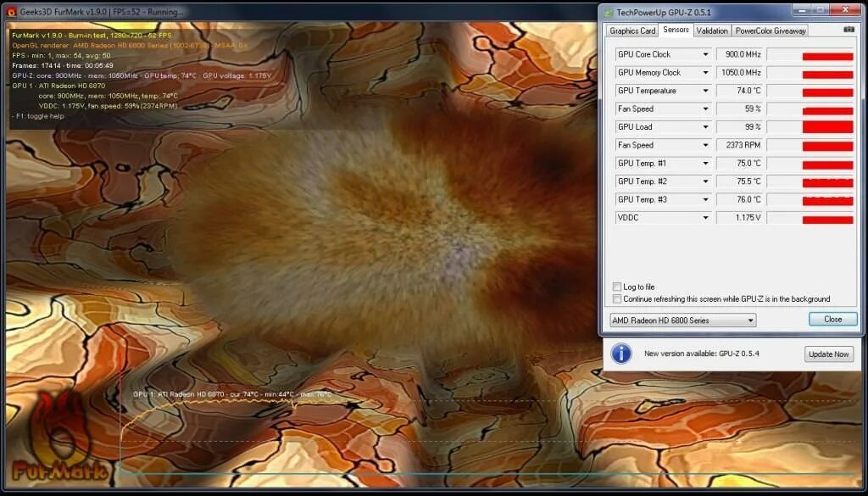
Task: Switch to the Validation tab
Action: (x=712, y=31)
